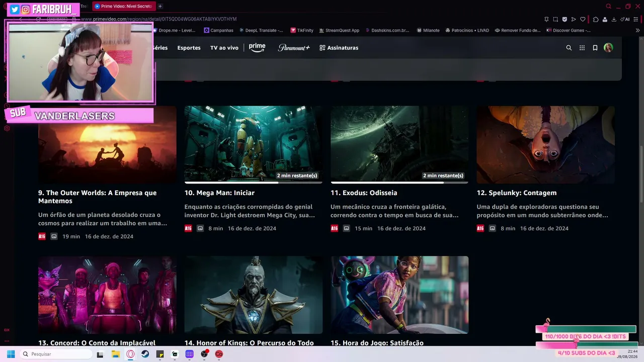Click the heart icon in address bar
The height and width of the screenshot is (362, 644).
point(583,19)
